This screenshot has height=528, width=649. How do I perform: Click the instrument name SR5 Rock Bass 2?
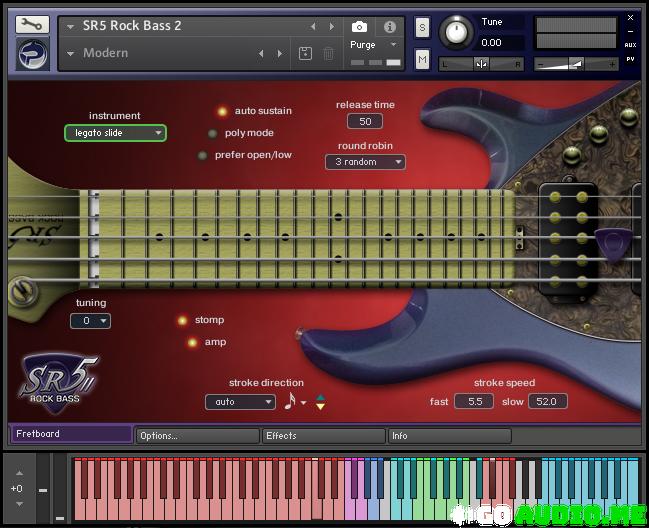[x=132, y=26]
